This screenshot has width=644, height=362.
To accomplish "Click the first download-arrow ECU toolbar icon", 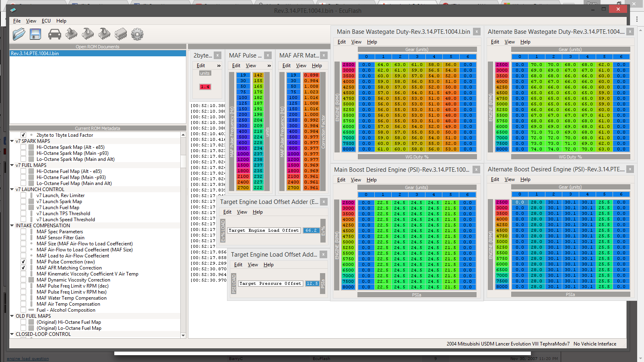I will click(71, 34).
